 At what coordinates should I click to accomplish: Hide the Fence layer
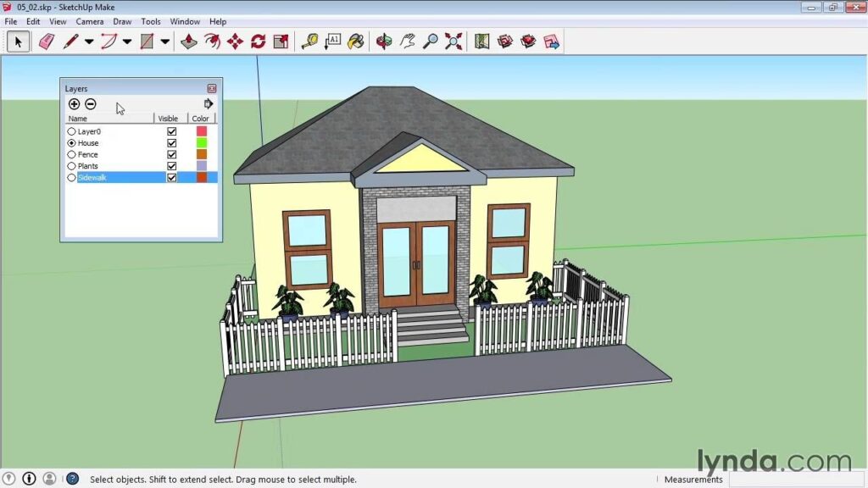pyautogui.click(x=172, y=154)
